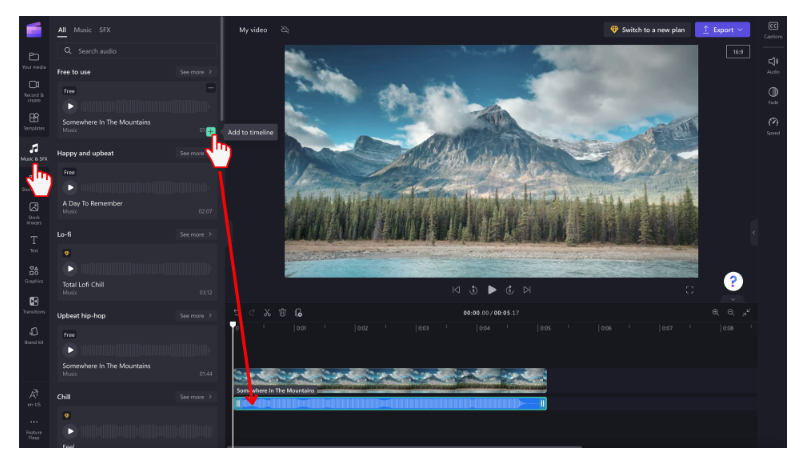
Task: Select the blue audio clip on timeline
Action: (390, 404)
